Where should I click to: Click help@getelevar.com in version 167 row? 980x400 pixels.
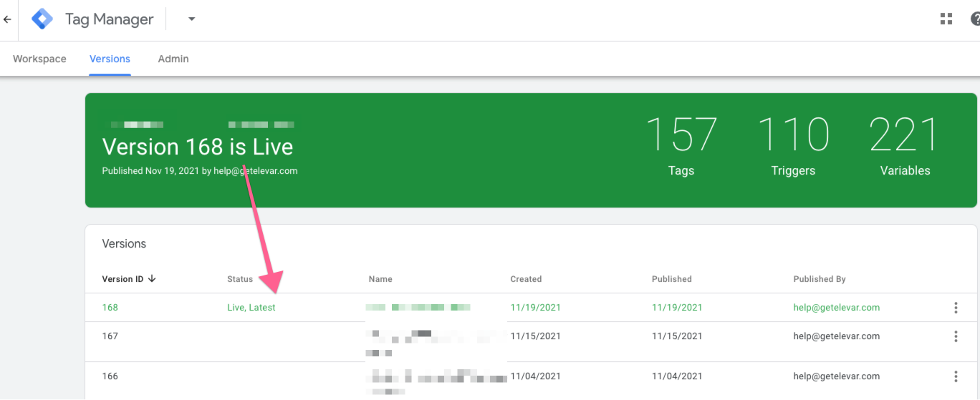(836, 336)
